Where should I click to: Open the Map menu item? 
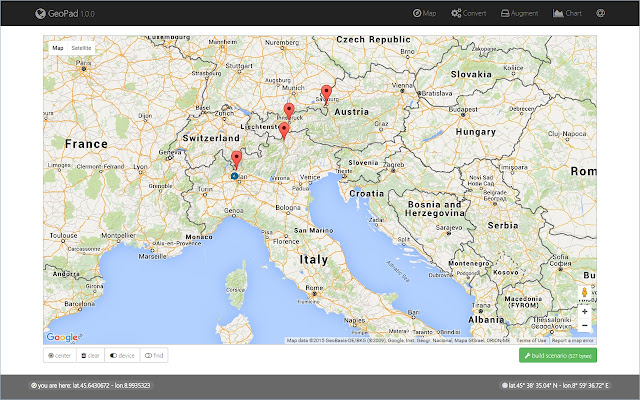tap(424, 13)
